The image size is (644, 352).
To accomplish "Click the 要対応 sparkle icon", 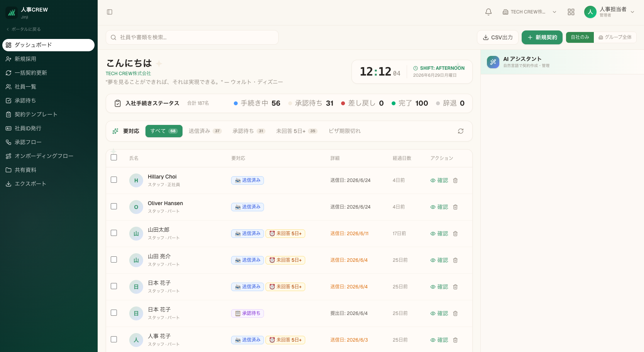I will 115,131.
